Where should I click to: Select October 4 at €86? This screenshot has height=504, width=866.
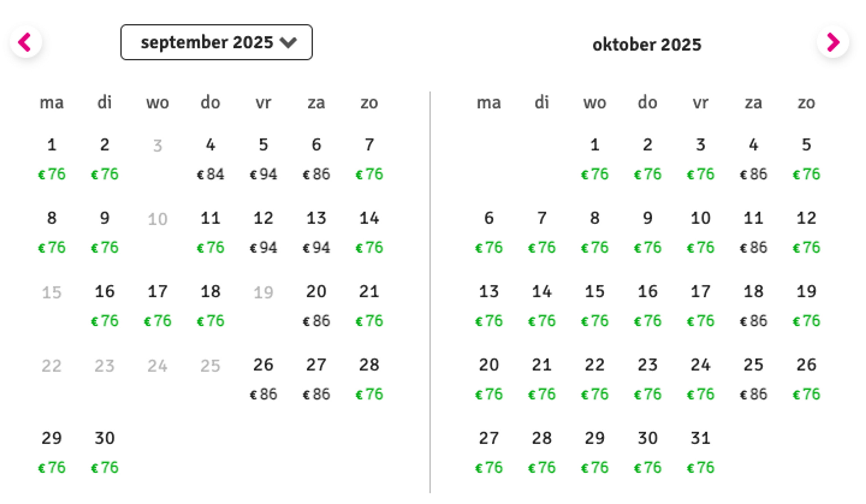[754, 159]
